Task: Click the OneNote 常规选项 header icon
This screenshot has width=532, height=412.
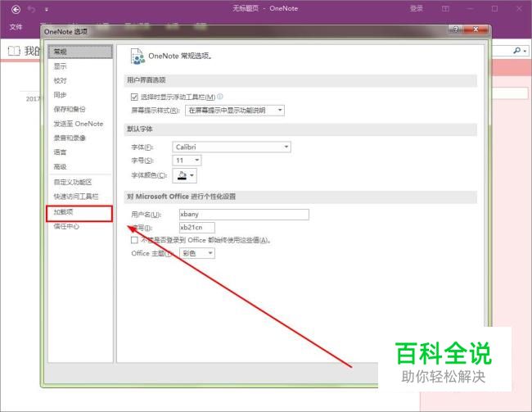Action: [x=138, y=57]
